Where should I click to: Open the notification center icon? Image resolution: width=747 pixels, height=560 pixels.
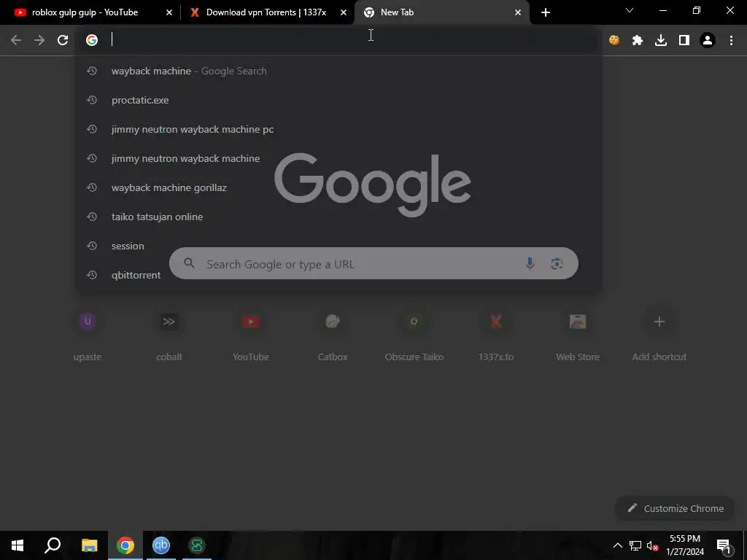click(x=724, y=545)
